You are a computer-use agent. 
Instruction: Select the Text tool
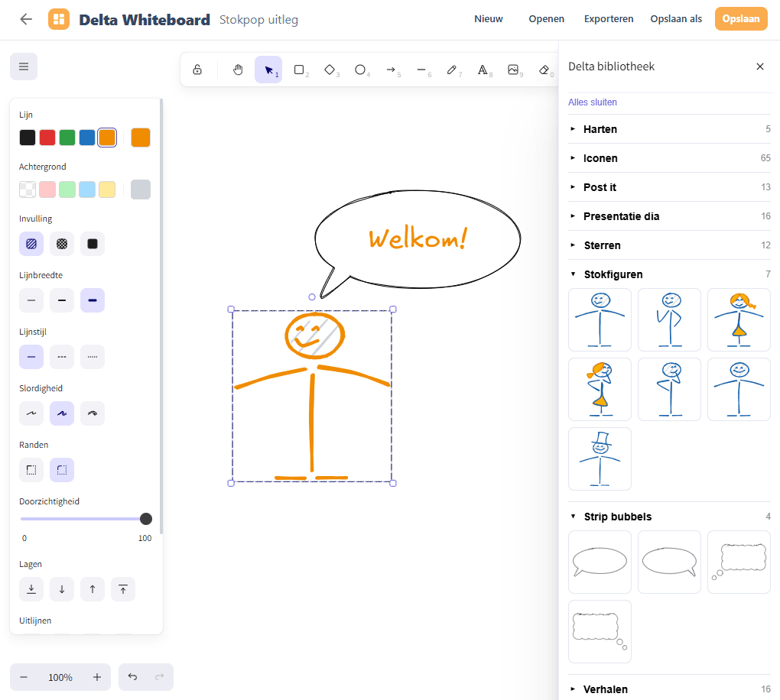pyautogui.click(x=483, y=70)
